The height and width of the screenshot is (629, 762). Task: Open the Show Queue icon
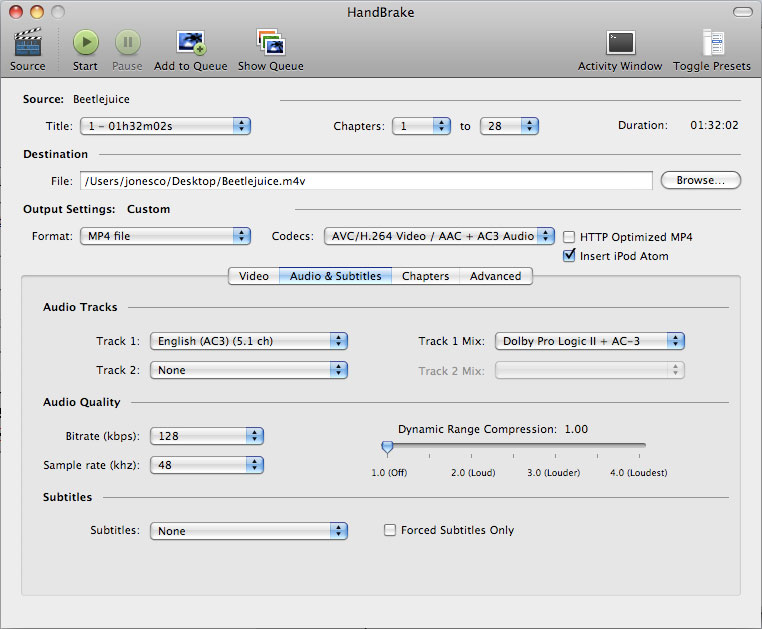coord(271,42)
